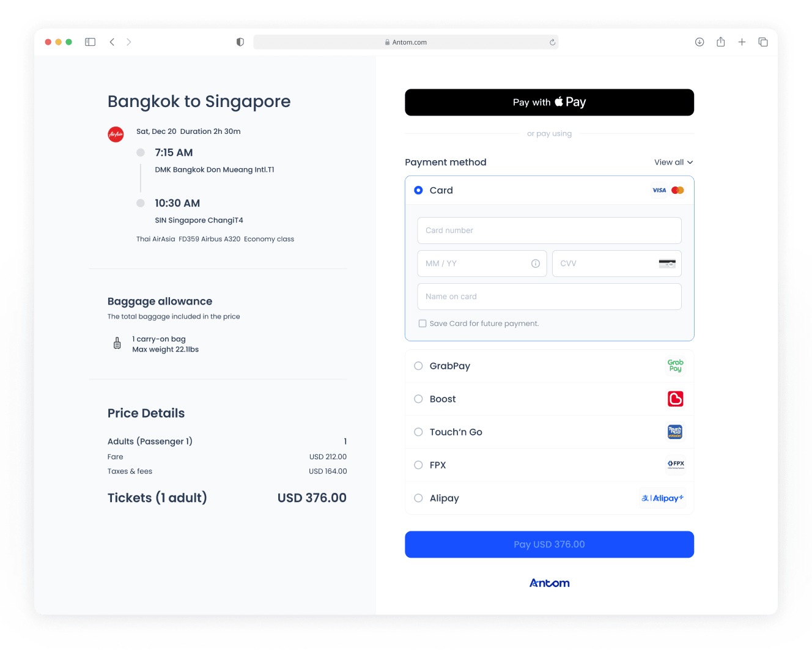Click the Boost wallet logo
The width and height of the screenshot is (812, 650).
click(x=675, y=399)
